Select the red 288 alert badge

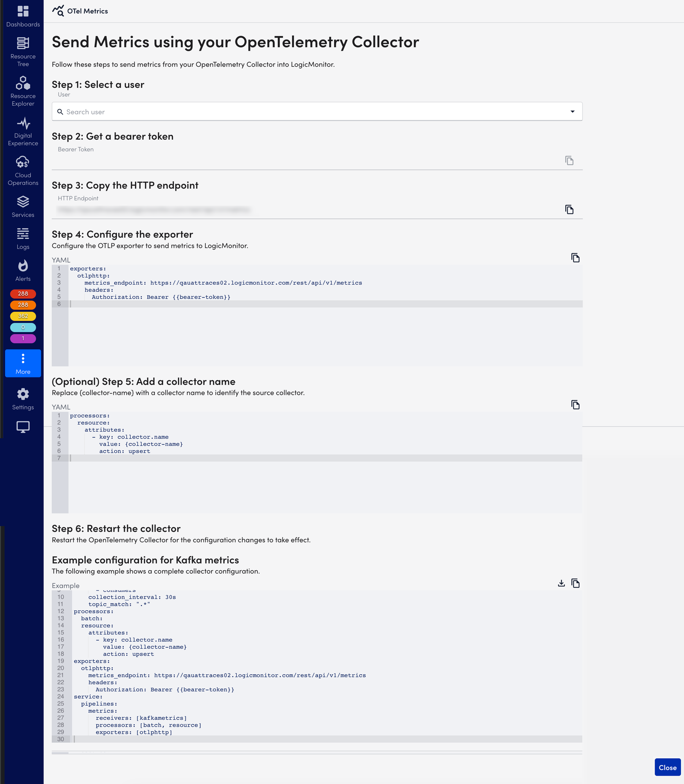[23, 294]
